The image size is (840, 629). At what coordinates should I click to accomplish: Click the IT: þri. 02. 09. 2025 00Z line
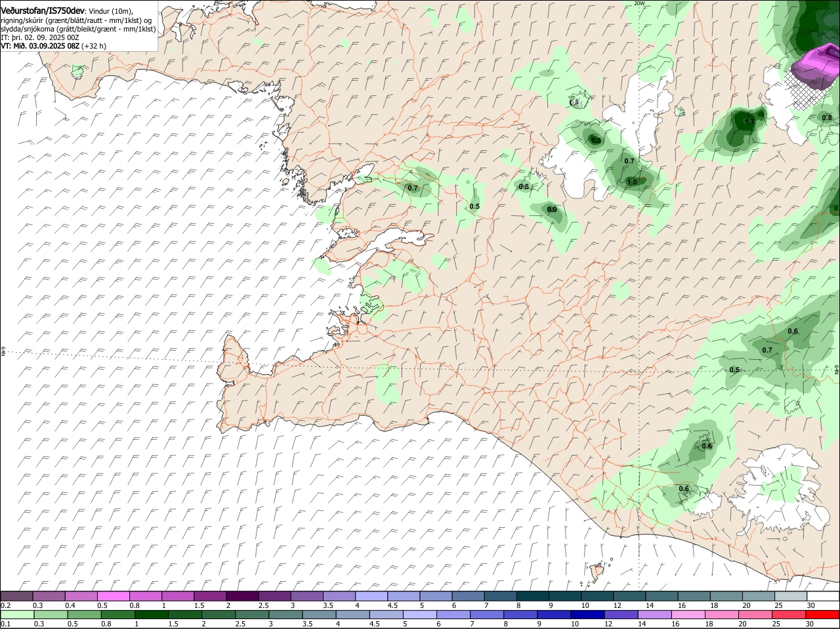point(39,37)
